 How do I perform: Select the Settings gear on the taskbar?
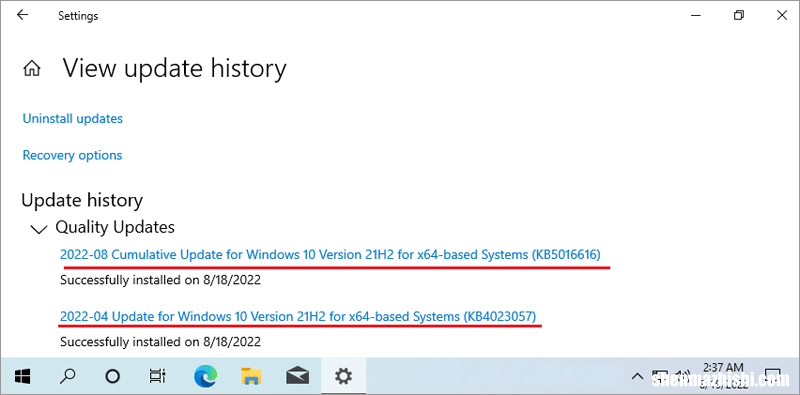tap(343, 377)
